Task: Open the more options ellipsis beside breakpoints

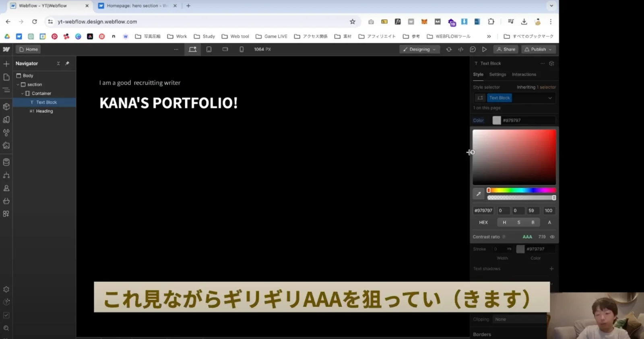Action: pos(176,49)
